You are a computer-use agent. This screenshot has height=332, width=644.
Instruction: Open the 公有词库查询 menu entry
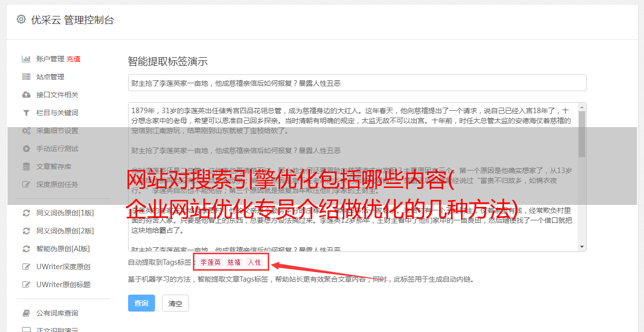coord(57,313)
